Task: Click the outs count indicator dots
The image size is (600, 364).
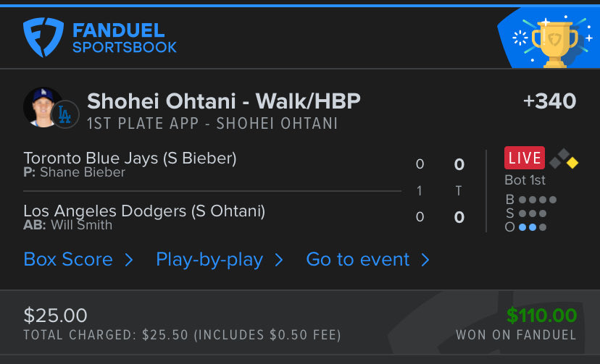Action: [x=533, y=227]
